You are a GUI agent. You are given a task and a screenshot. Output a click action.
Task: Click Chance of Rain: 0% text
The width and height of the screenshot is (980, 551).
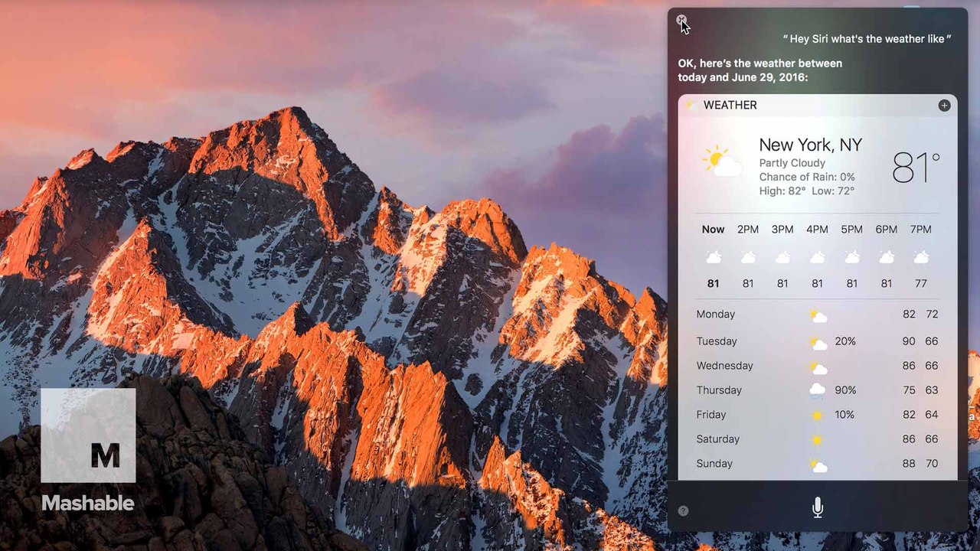point(807,177)
